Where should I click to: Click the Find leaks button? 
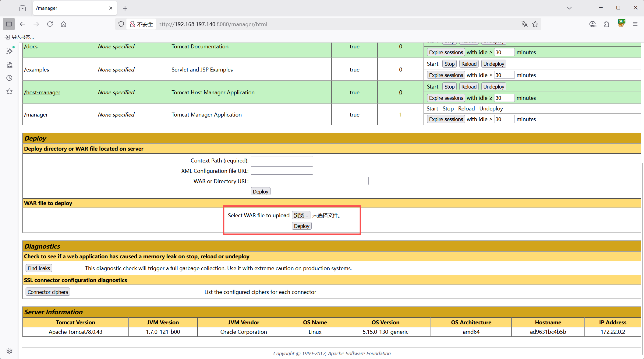39,268
